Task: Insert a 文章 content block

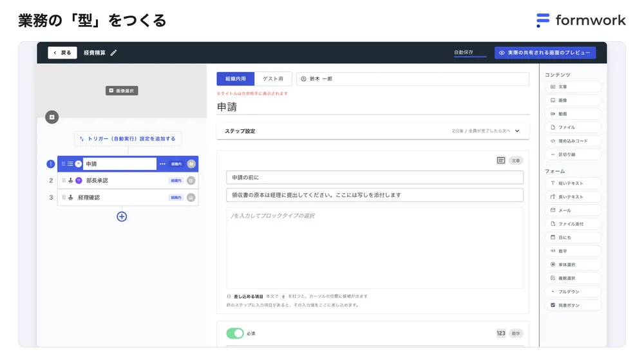Action: pyautogui.click(x=573, y=87)
